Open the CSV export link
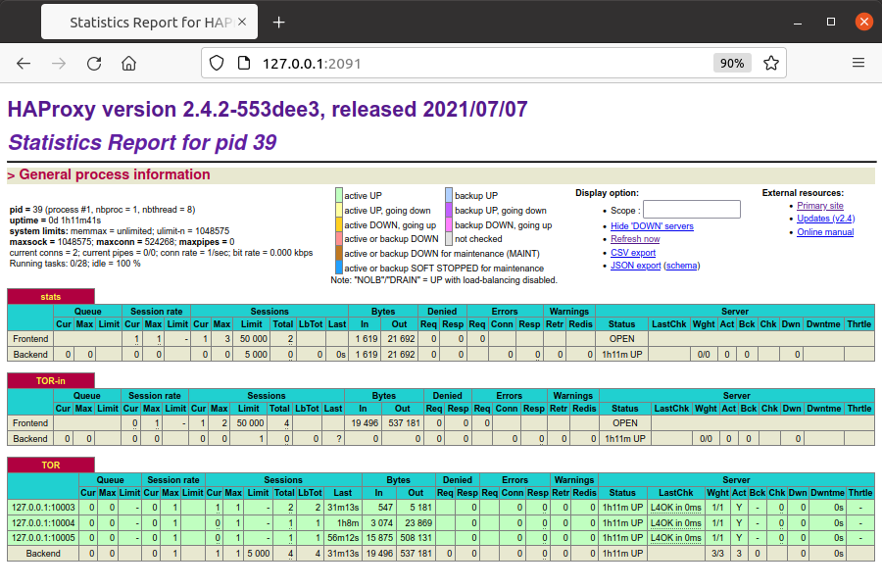The height and width of the screenshot is (588, 882). (633, 253)
